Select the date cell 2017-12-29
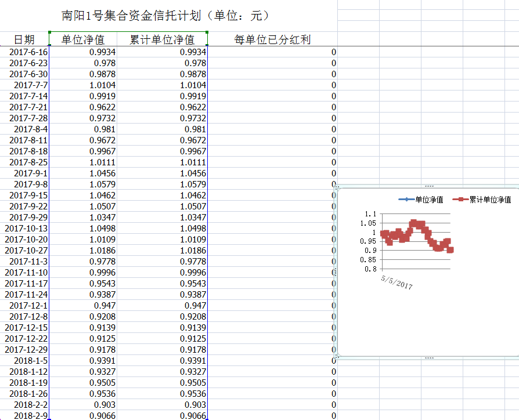The height and width of the screenshot is (420, 519). pos(26,349)
